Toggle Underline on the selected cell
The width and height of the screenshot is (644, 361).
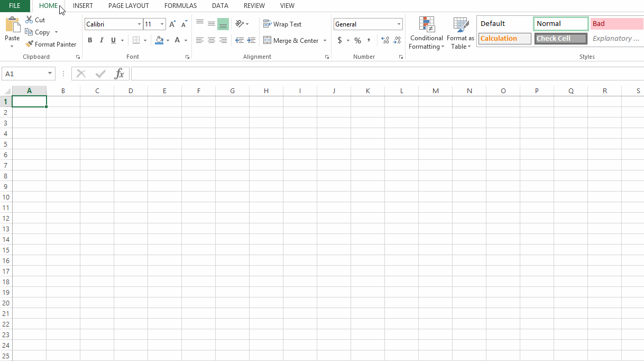tap(113, 40)
